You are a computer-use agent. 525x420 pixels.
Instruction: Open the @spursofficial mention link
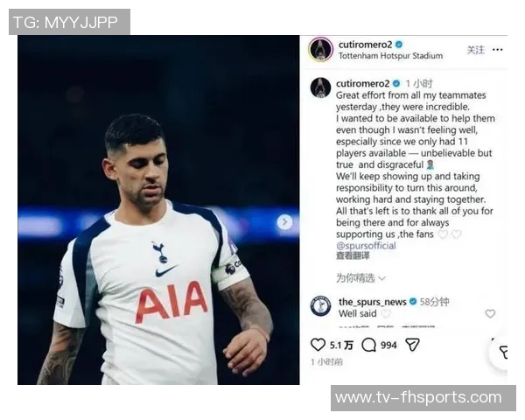click(366, 246)
